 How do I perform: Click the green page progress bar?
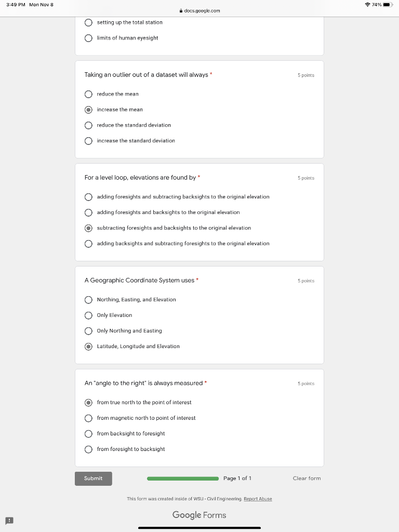[x=183, y=478]
